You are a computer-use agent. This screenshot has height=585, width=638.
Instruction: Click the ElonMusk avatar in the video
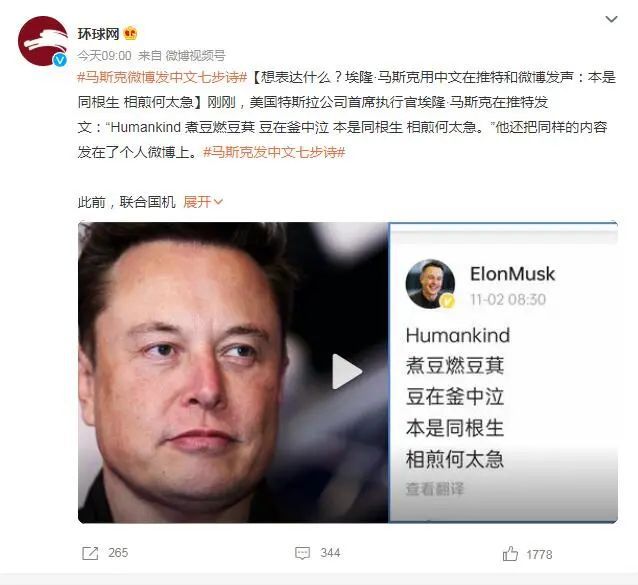coord(430,284)
